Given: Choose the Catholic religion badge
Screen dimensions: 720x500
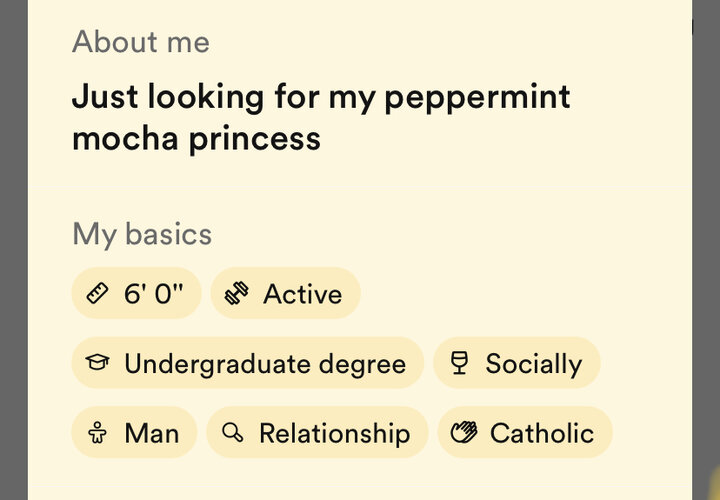Looking at the screenshot, I should tap(525, 432).
